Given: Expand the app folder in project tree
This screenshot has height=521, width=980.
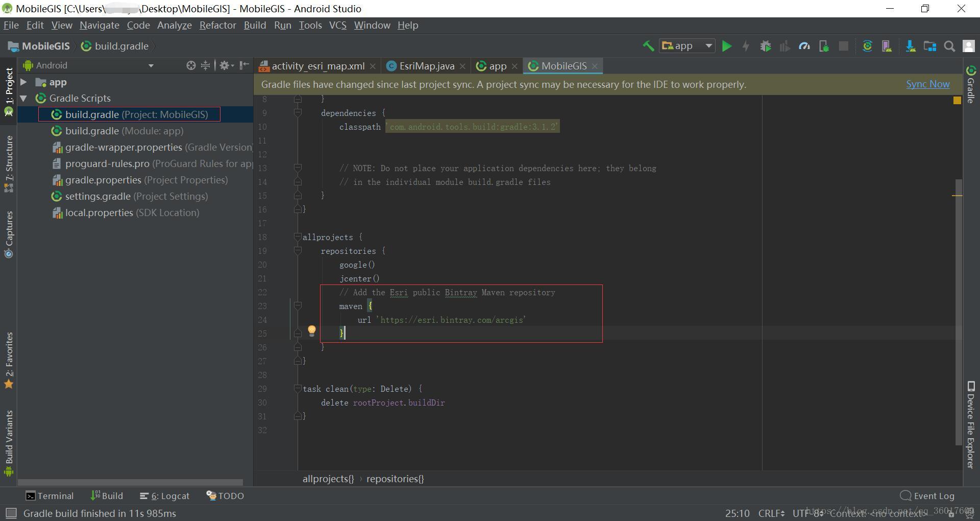Looking at the screenshot, I should click(x=23, y=82).
